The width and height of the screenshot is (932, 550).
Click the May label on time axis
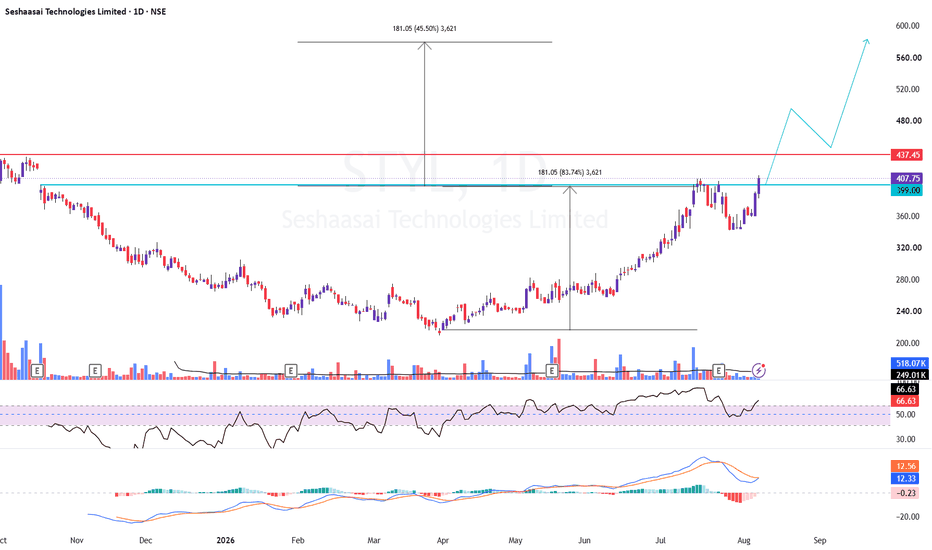[515, 540]
